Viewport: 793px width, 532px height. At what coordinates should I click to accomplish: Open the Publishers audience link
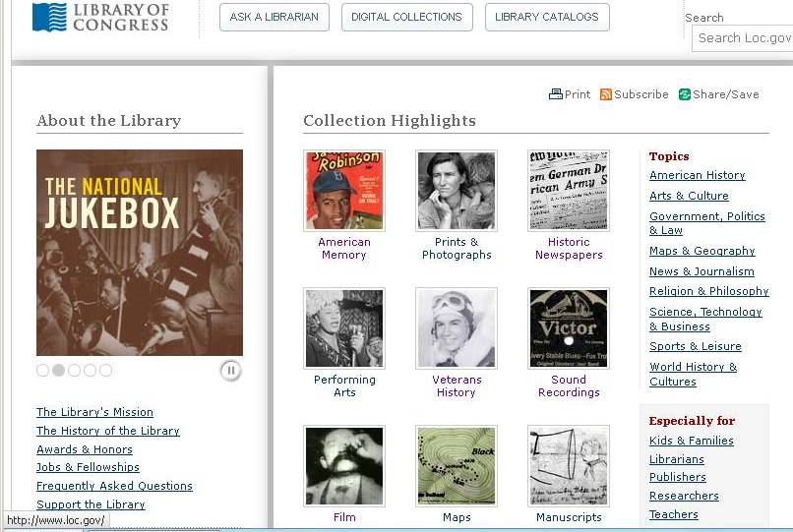pyautogui.click(x=678, y=477)
